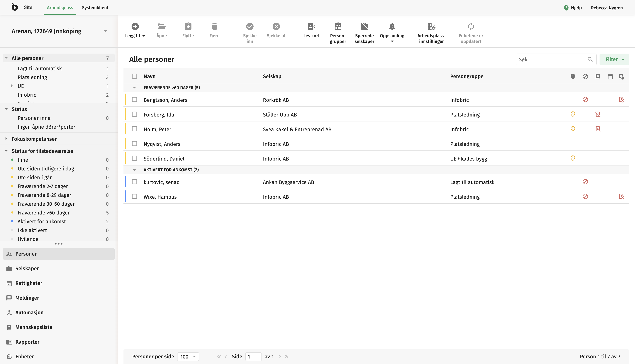The height and width of the screenshot is (364, 635).
Task: Click the green Filter button
Action: (614, 59)
